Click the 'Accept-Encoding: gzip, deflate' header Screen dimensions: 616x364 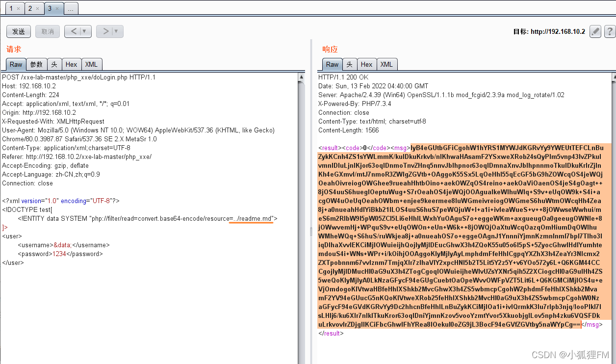tap(46, 166)
